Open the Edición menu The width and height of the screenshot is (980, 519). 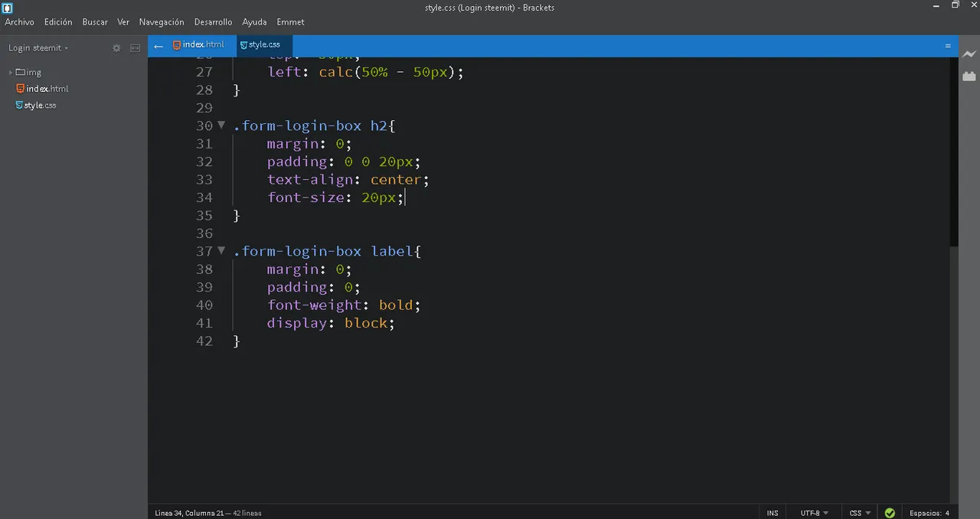(x=58, y=22)
